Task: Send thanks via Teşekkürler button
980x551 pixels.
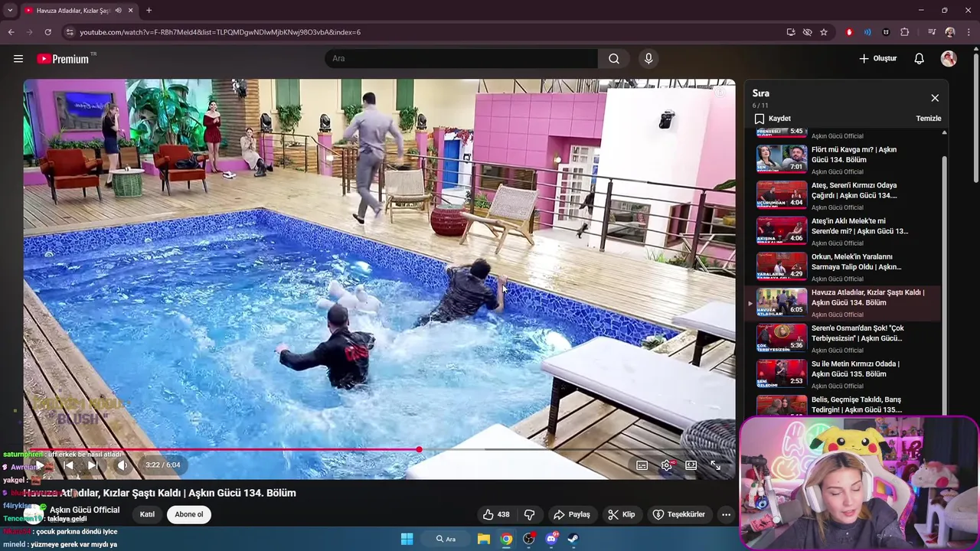Action: (678, 514)
